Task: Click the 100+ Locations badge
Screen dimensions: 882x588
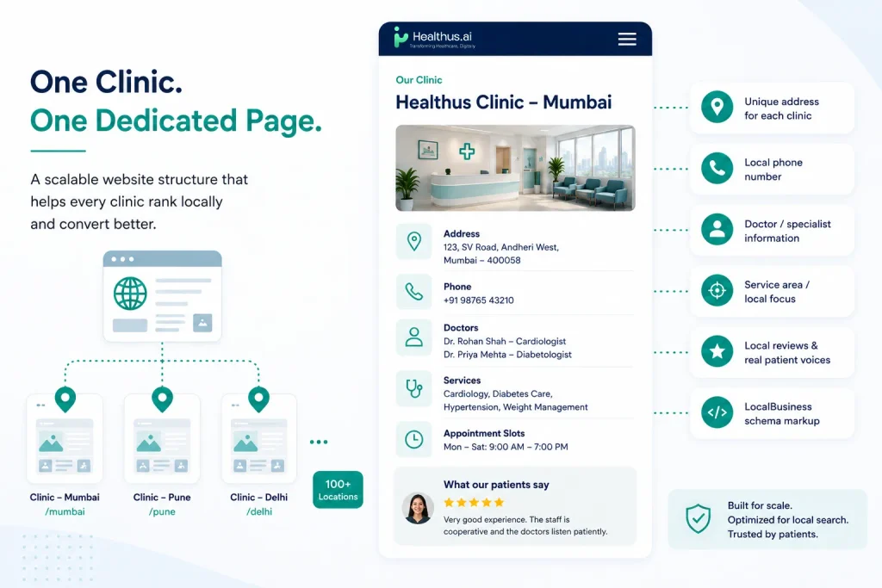Action: pos(338,490)
